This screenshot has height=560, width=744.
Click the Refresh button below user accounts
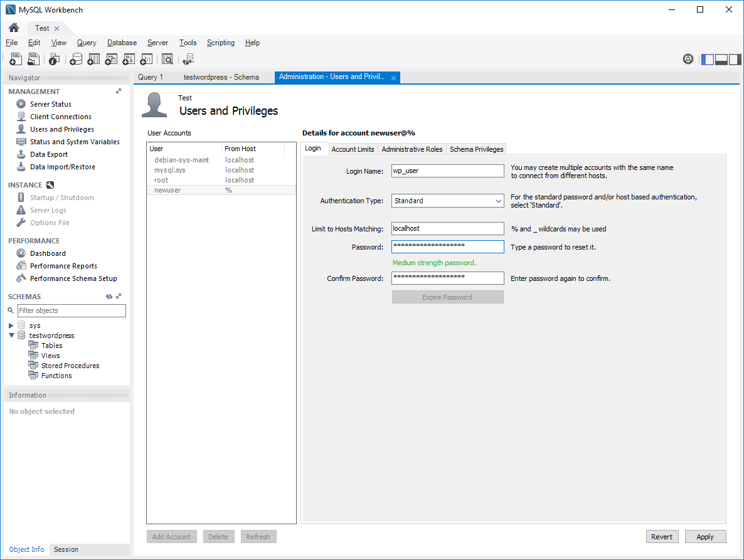coord(258,537)
